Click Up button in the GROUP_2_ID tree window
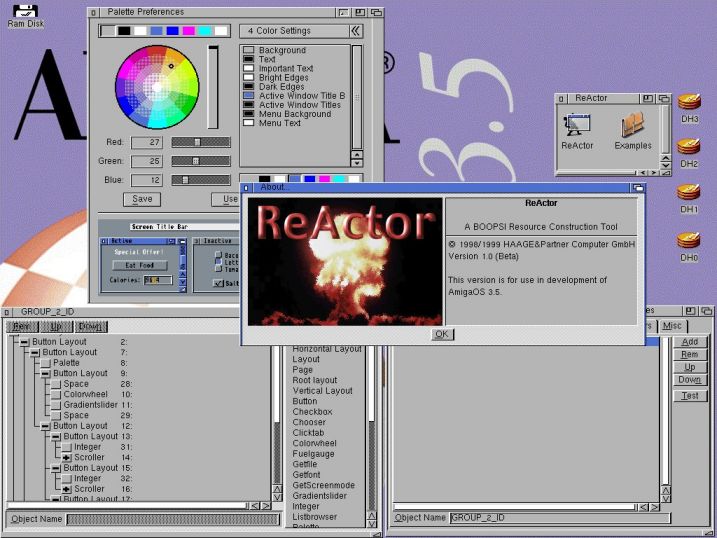Viewport: 717px width, 538px height. [56, 326]
